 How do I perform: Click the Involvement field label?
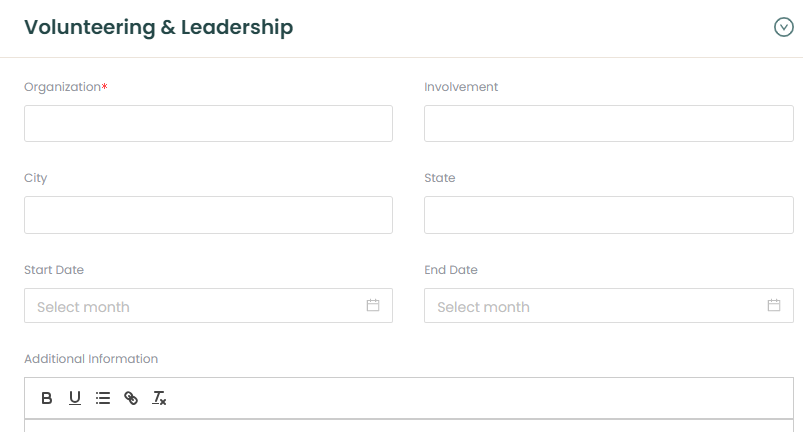[x=461, y=87]
